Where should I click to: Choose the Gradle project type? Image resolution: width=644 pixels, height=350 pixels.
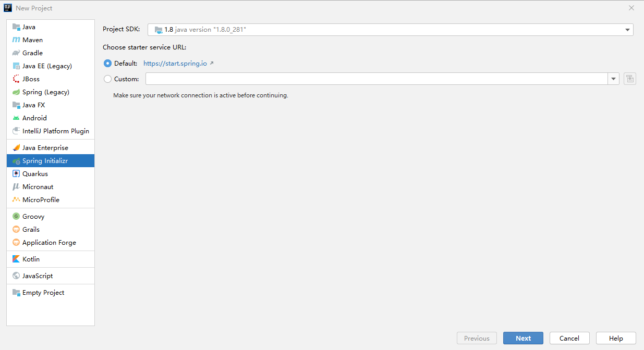(51, 53)
